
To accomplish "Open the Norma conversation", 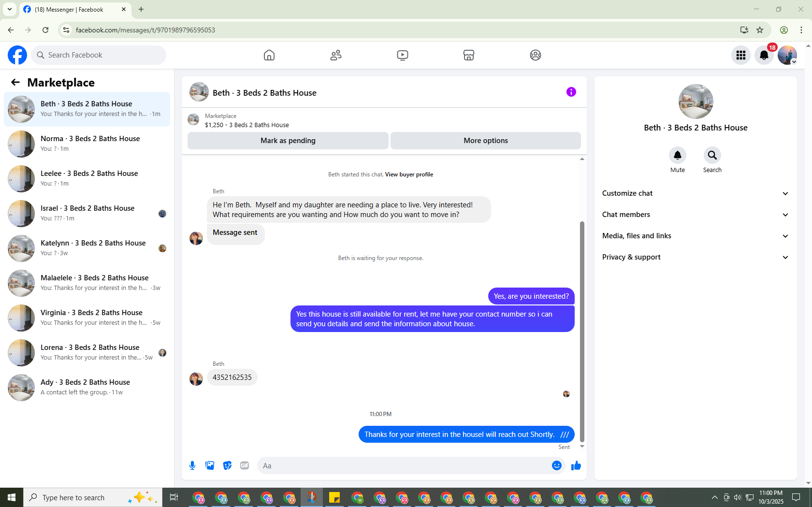I will coord(87,144).
